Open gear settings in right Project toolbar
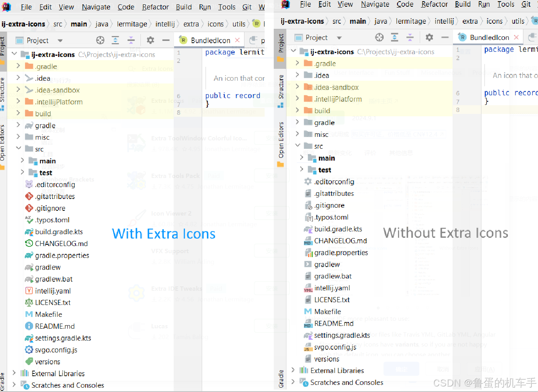This screenshot has height=392, width=538. click(429, 37)
